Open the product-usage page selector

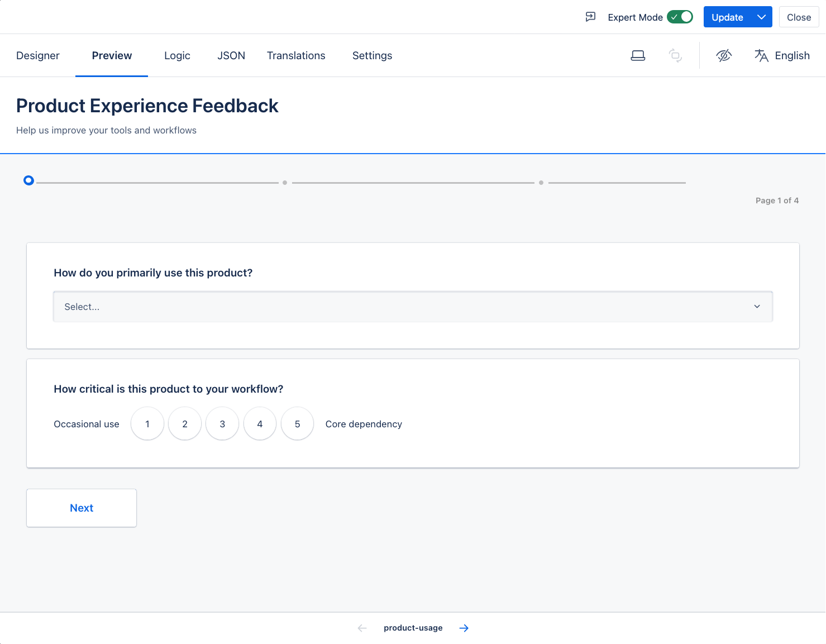[413, 628]
